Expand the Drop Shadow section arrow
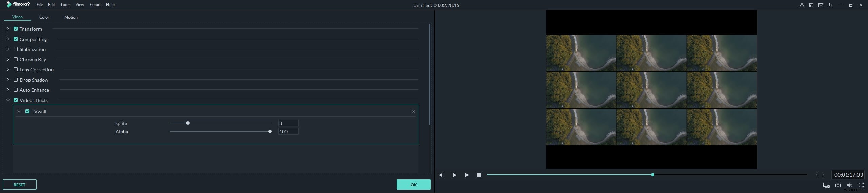This screenshot has height=193, width=868. (x=8, y=80)
